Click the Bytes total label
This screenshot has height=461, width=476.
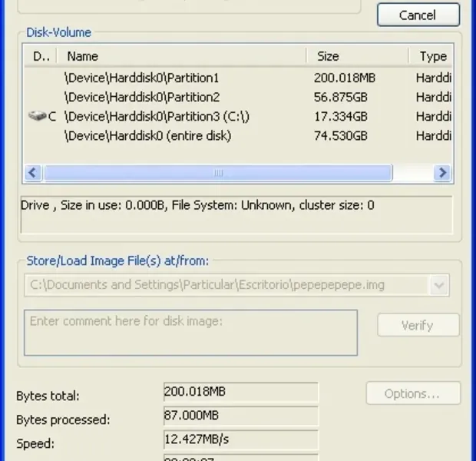(x=48, y=396)
